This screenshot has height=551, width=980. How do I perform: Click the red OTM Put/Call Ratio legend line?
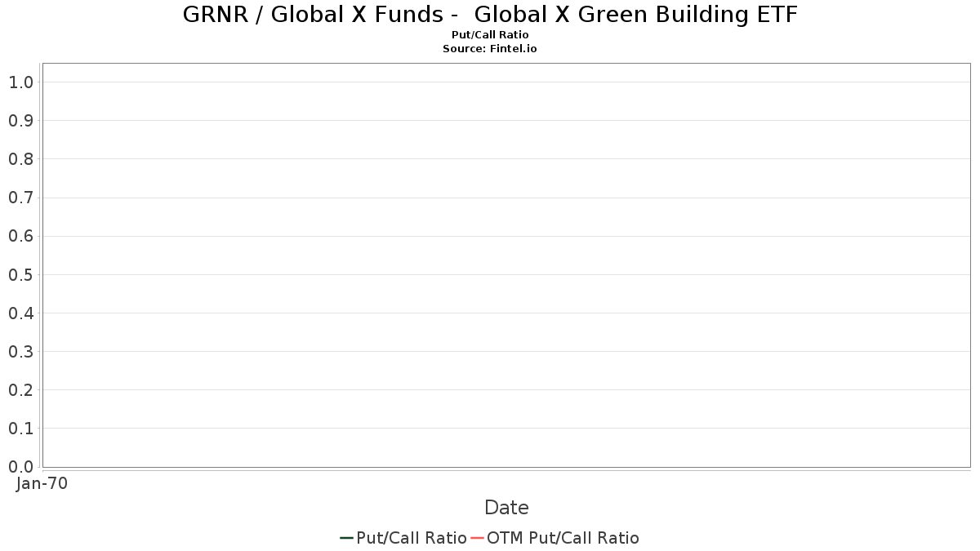click(x=478, y=538)
